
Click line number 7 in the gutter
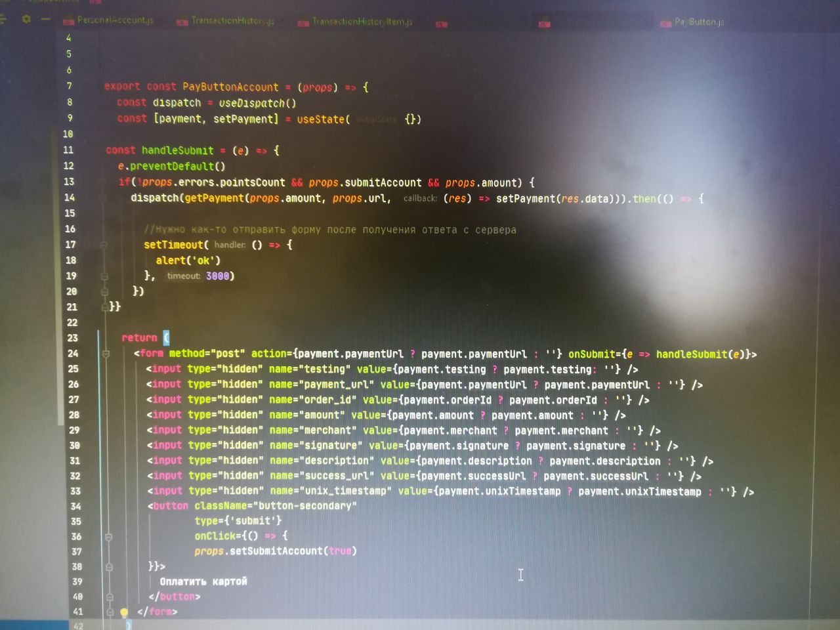click(x=69, y=86)
